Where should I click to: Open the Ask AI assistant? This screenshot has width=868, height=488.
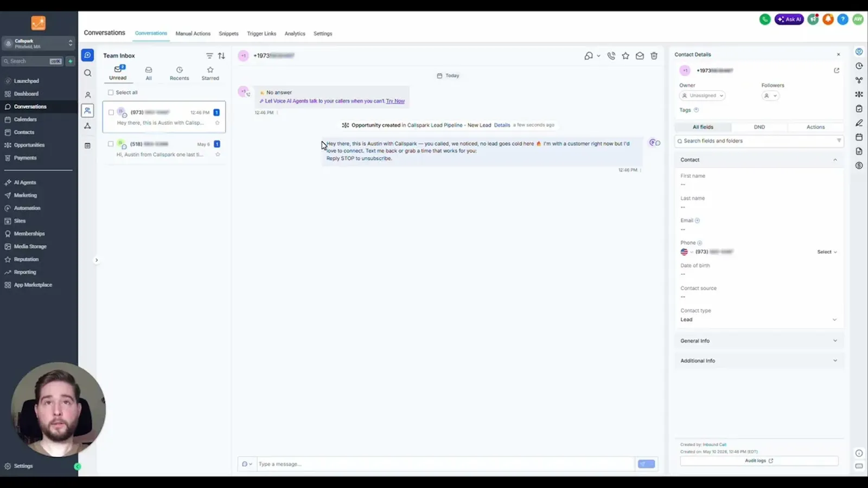pos(789,19)
